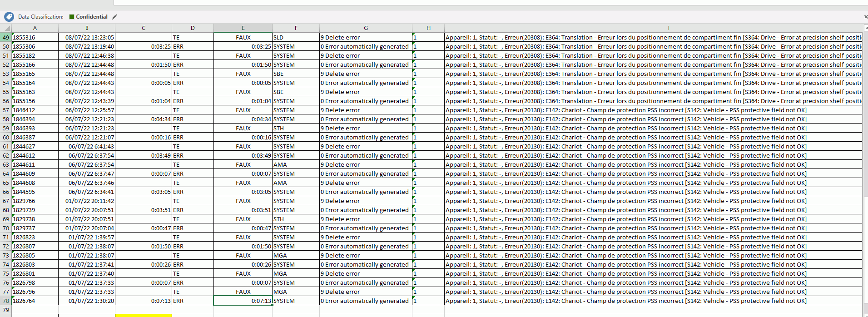This screenshot has height=317, width=868.
Task: Click cell containing ID 1844627
Action: pyautogui.click(x=35, y=146)
